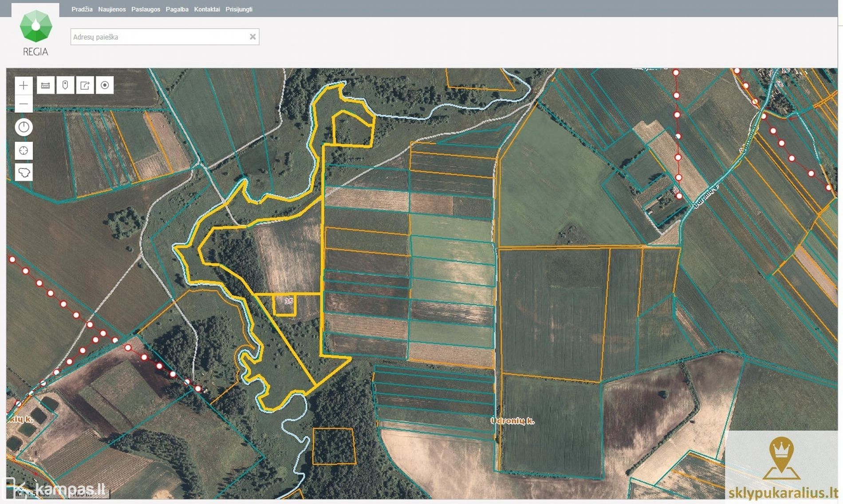Reset map rotation with compass button

(x=24, y=127)
